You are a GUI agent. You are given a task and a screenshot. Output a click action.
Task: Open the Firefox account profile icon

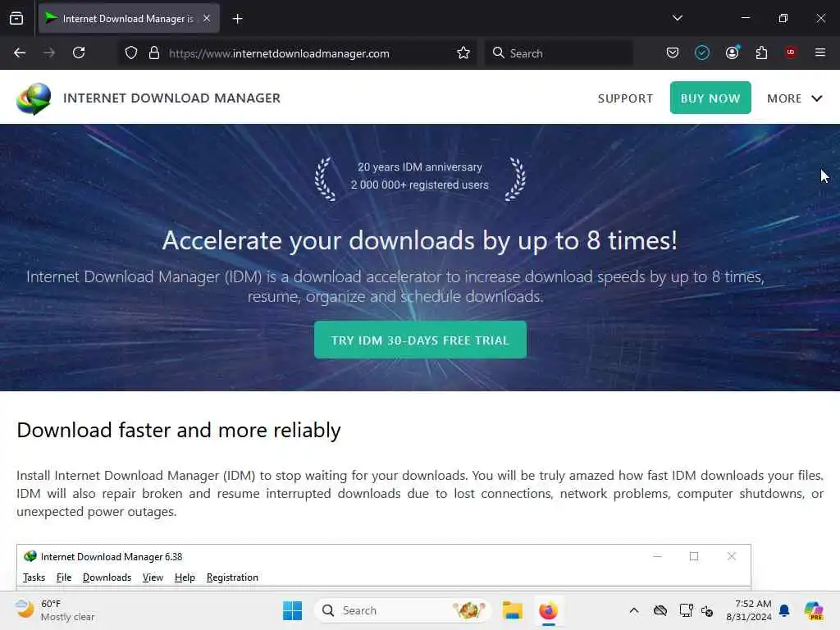point(733,52)
